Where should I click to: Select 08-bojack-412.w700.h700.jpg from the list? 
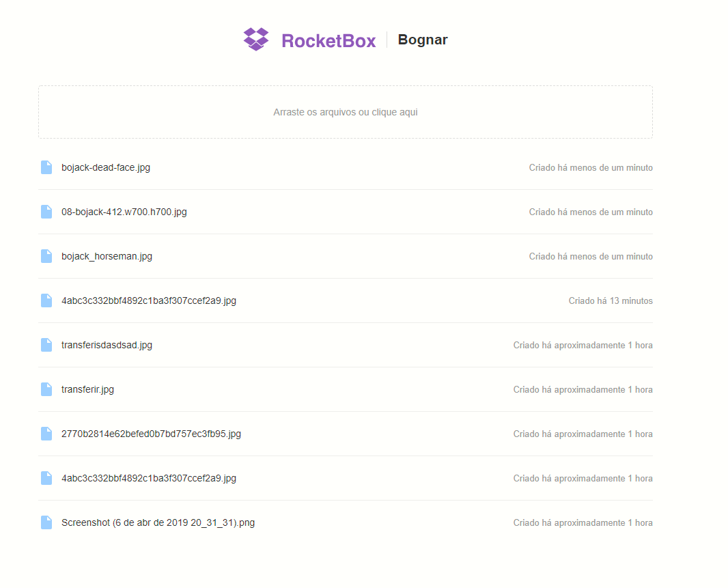click(x=124, y=212)
